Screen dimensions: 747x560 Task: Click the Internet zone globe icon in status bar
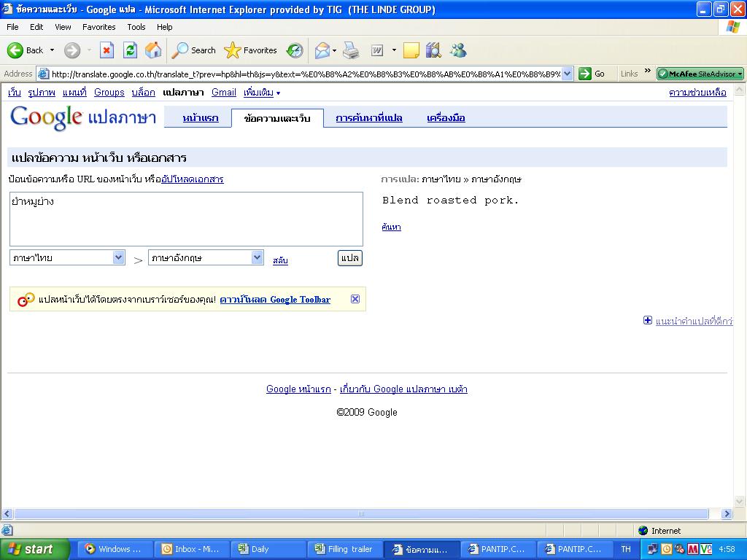point(643,531)
